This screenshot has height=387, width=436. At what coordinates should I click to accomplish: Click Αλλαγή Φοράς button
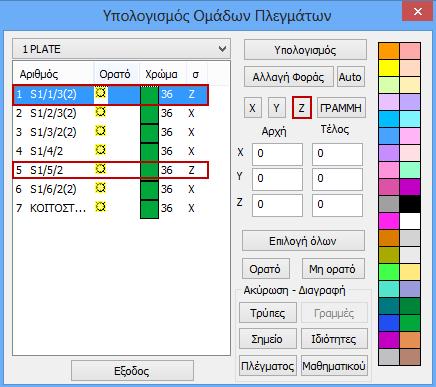(288, 77)
